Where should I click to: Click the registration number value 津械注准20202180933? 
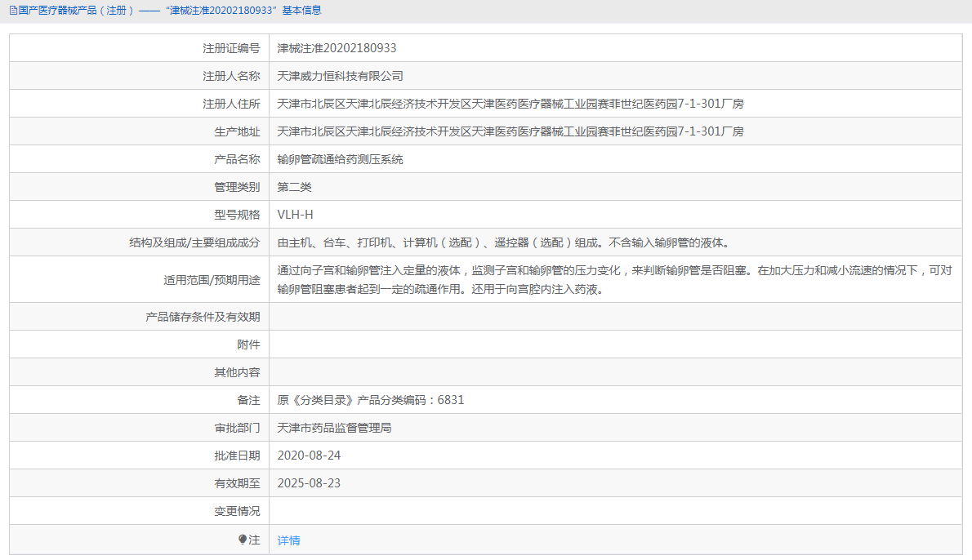(337, 48)
